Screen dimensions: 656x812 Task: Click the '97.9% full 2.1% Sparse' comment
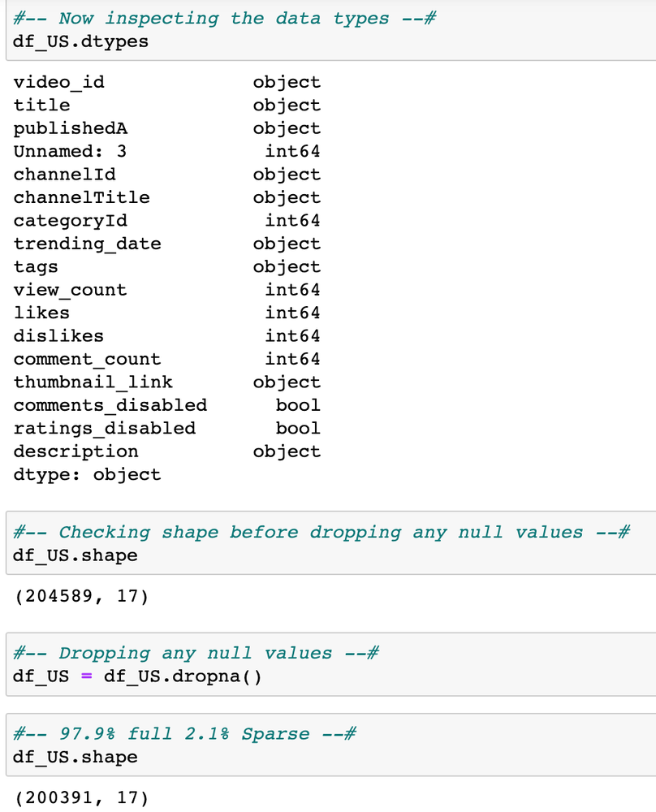pyautogui.click(x=184, y=734)
